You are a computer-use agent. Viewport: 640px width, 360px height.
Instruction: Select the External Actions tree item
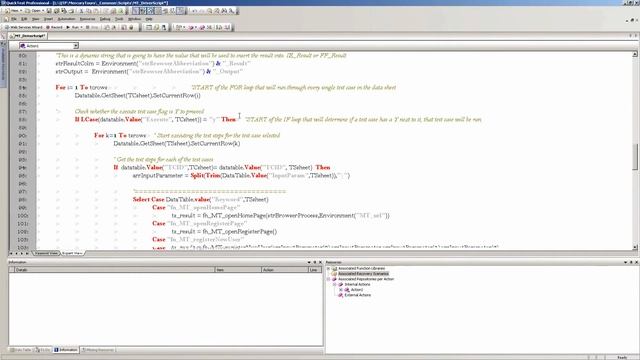tap(358, 295)
